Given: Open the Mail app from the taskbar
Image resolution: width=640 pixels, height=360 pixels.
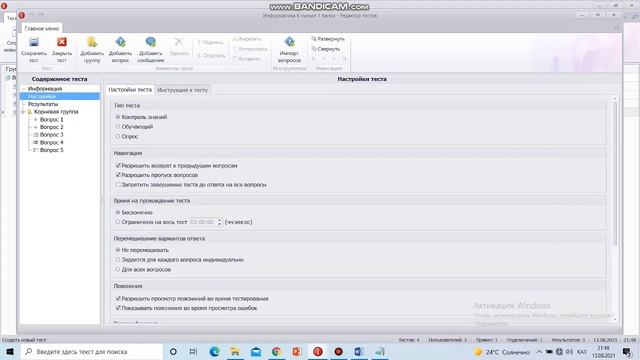Looking at the screenshot, I should click(256, 351).
